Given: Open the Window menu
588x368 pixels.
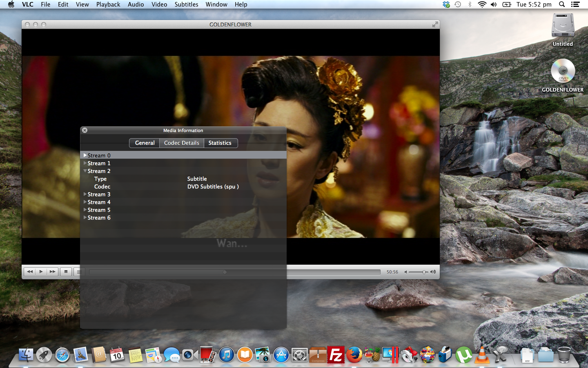Looking at the screenshot, I should (216, 4).
